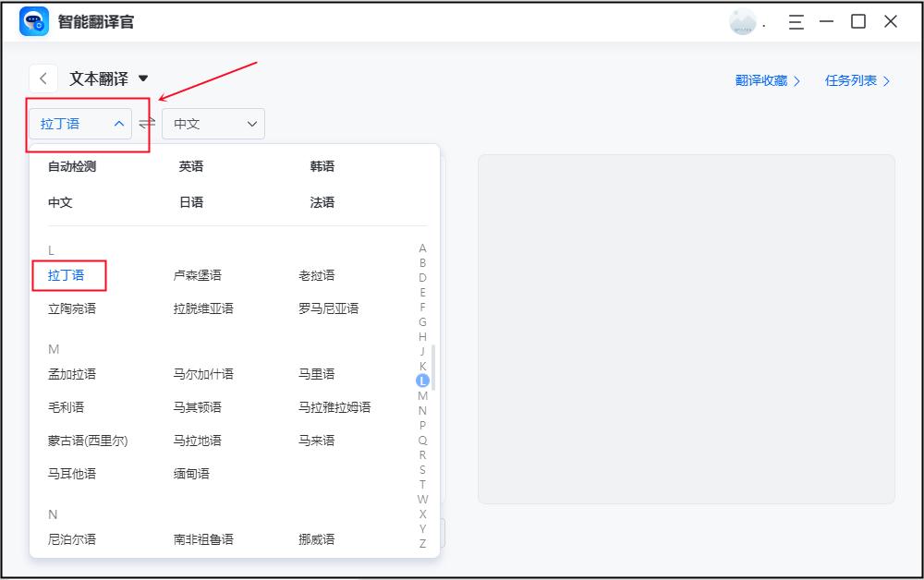924x580 pixels.
Task: Open the 任务列表 task list
Action: click(x=851, y=80)
